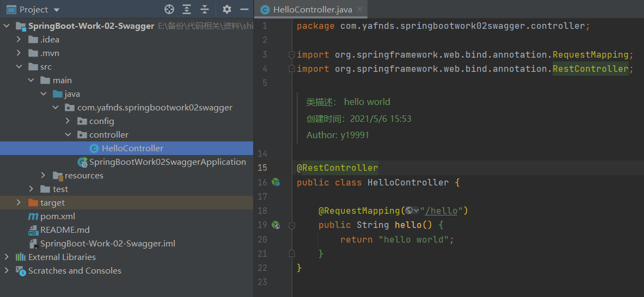Select the config package
Image resolution: width=644 pixels, height=297 pixels.
[x=101, y=121]
